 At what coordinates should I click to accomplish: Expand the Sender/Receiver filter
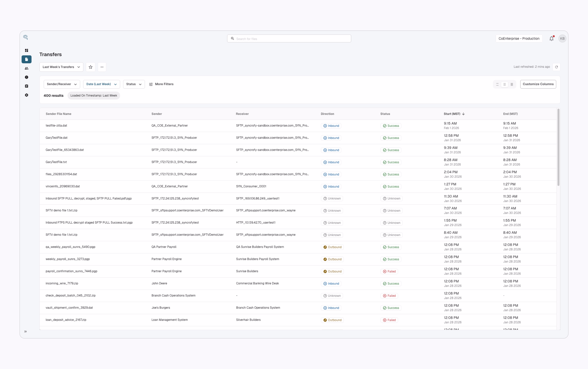click(62, 84)
